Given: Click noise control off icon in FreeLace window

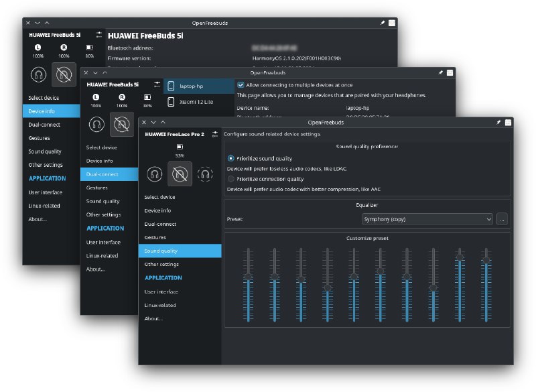Looking at the screenshot, I should [x=180, y=174].
